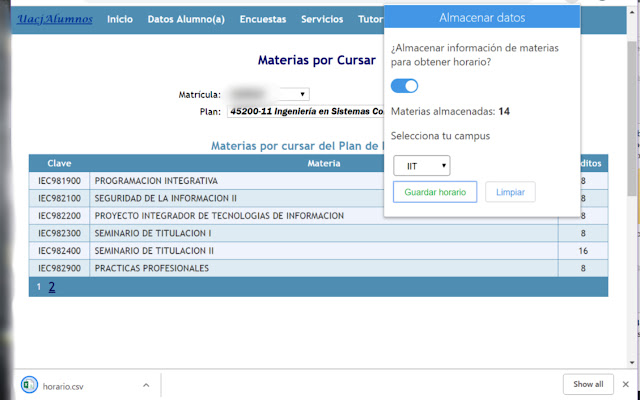Screen dimensions: 640x400
Task: Open the Datos Alumno(a) menu
Action: pyautogui.click(x=186, y=19)
